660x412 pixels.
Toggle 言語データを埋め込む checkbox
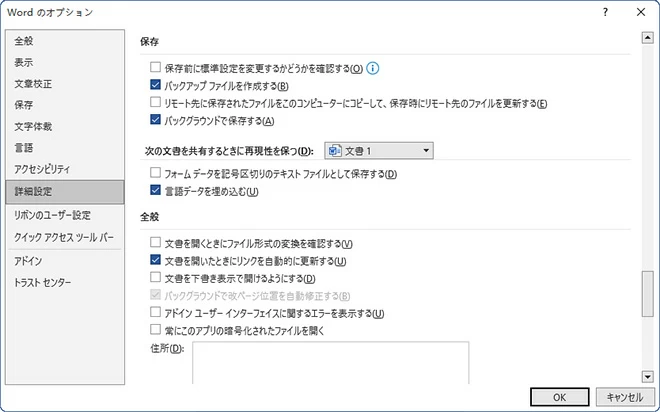155,191
